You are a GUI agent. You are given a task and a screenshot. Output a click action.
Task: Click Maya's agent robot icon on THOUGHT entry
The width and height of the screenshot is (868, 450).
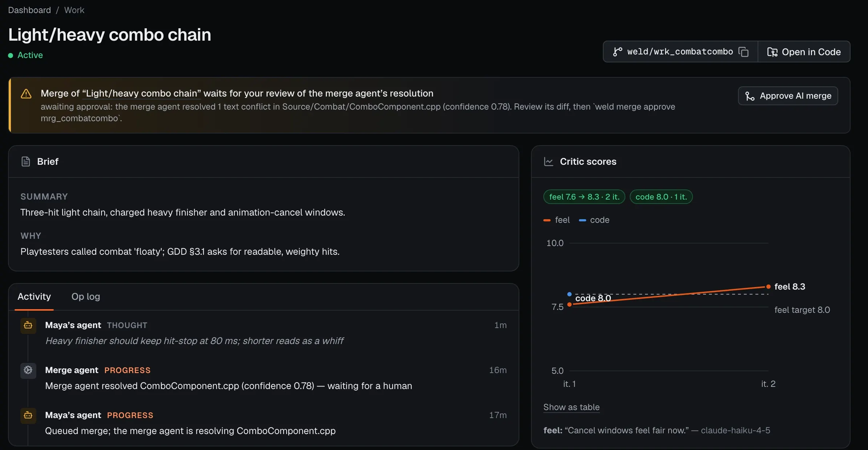(28, 325)
